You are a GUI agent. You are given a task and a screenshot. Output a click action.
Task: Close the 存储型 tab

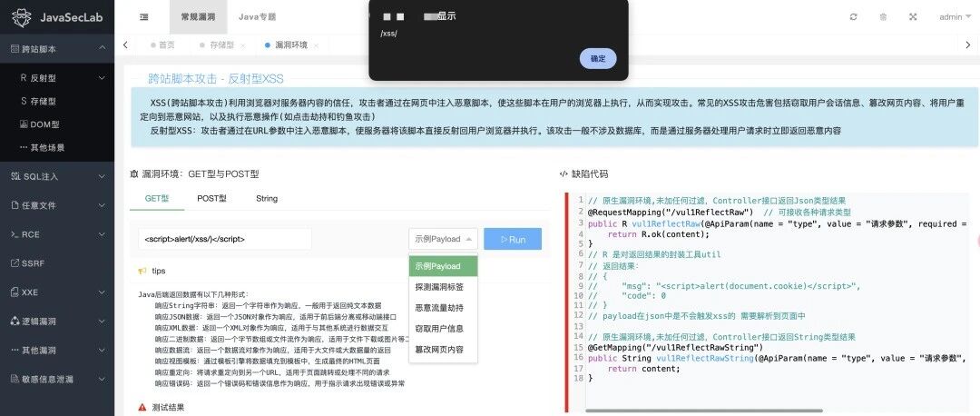pyautogui.click(x=242, y=45)
